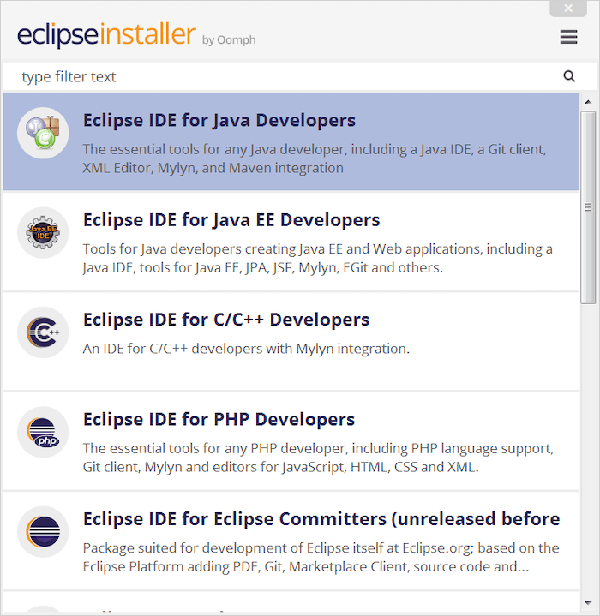Select Eclipse IDE for Java EE Developers
Image resolution: width=600 pixels, height=616 pixels.
[x=291, y=242]
